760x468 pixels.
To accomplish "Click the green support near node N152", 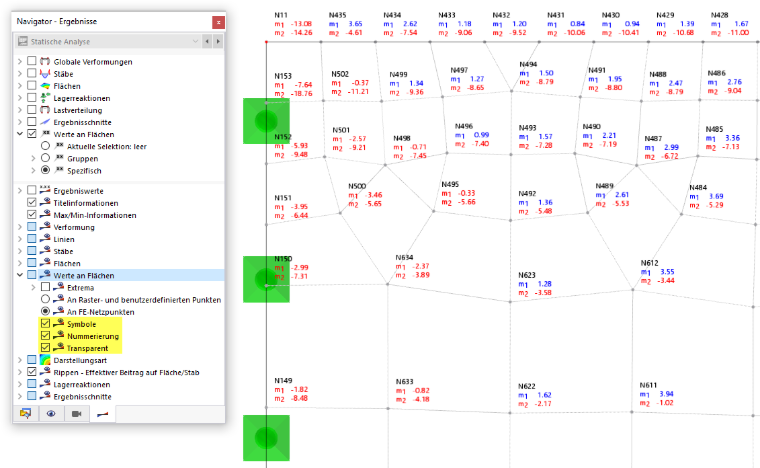I will 266,121.
